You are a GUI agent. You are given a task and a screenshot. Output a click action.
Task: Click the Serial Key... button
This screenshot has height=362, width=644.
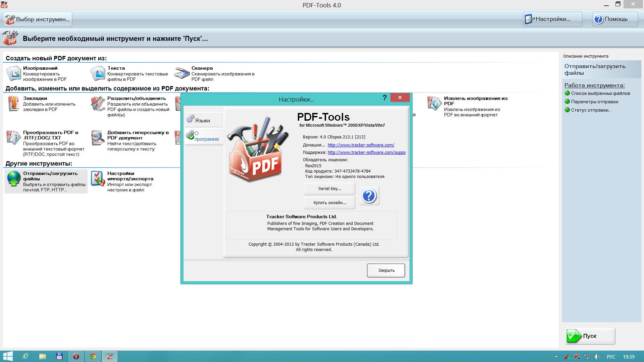(329, 188)
